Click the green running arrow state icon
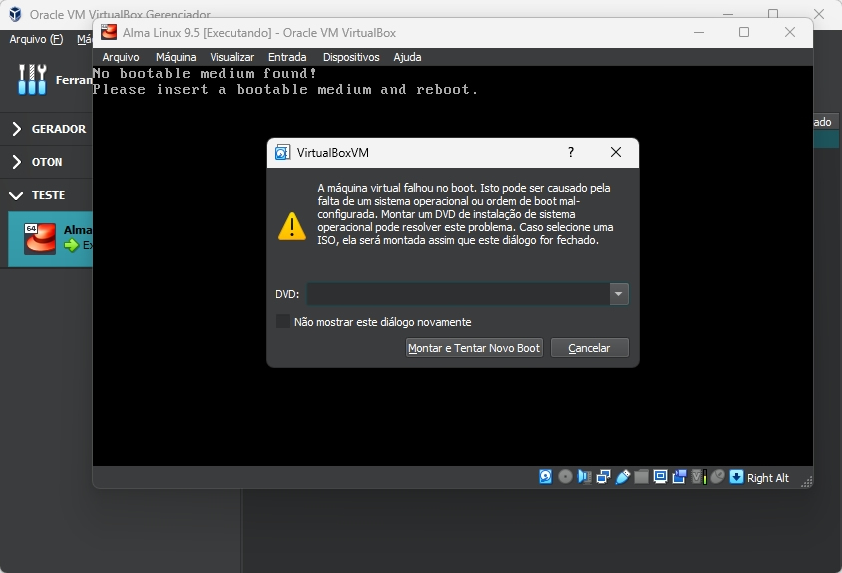The width and height of the screenshot is (842, 573). [71, 245]
